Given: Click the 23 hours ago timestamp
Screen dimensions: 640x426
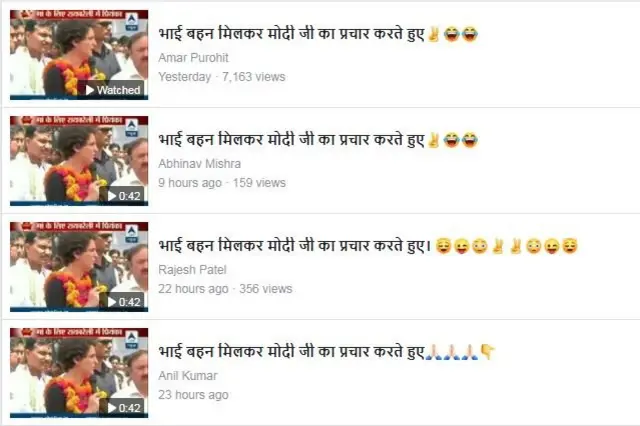Looking at the screenshot, I should coord(193,395).
